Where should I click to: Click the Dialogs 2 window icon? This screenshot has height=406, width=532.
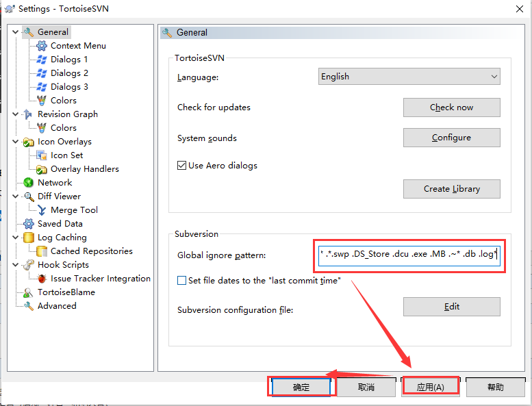[x=41, y=73]
